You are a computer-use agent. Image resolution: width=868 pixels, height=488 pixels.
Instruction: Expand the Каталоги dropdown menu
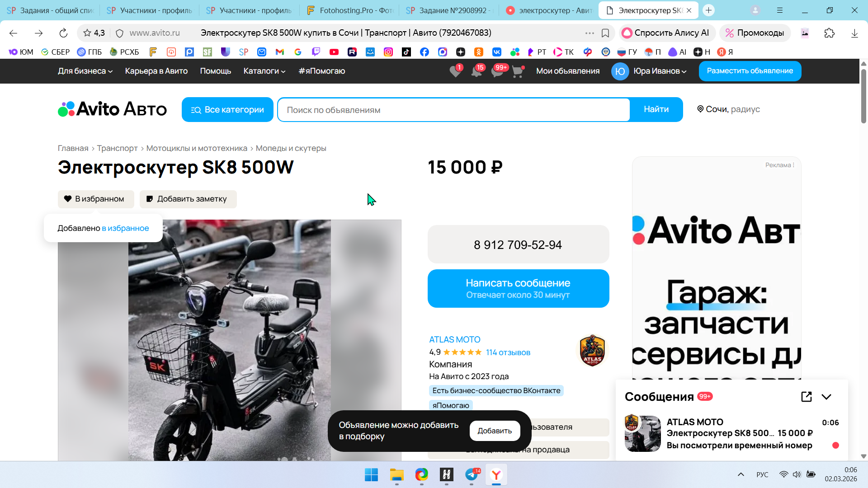click(264, 71)
